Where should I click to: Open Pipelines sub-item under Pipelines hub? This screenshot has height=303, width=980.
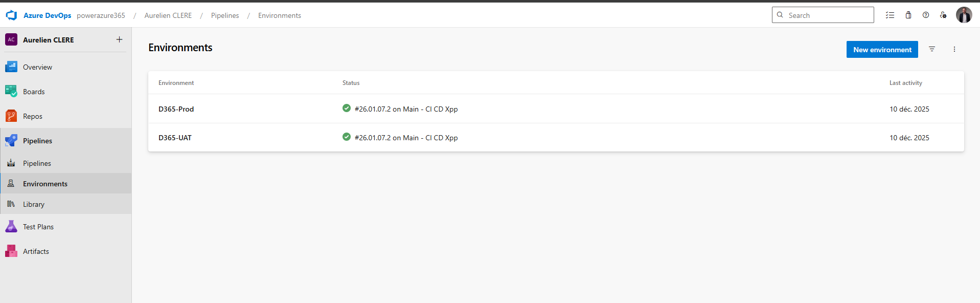click(x=65, y=163)
